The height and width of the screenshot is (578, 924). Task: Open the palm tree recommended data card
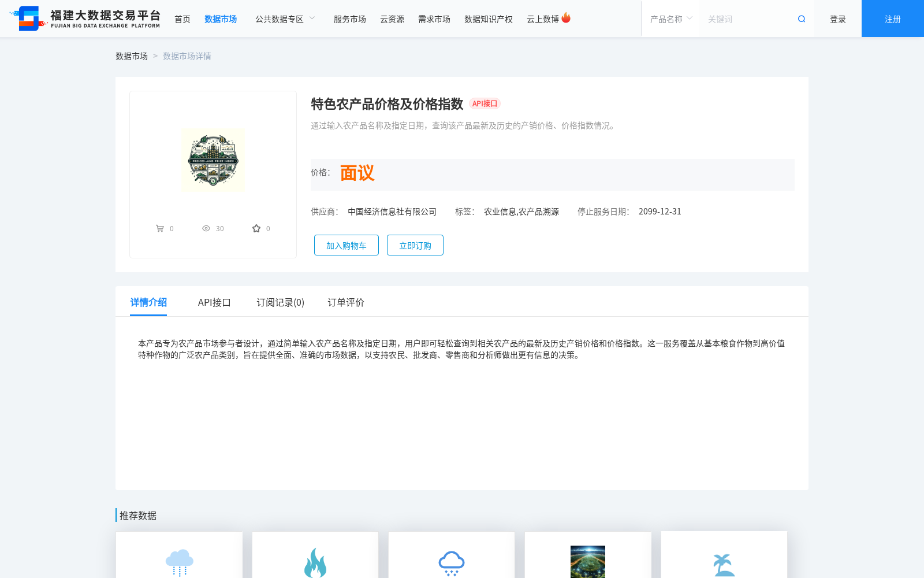point(724,555)
